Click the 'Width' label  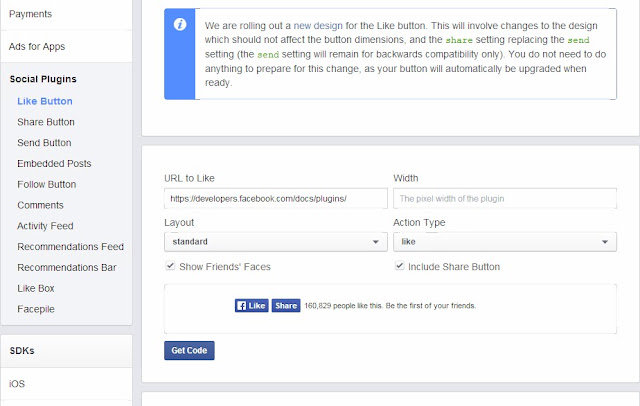click(406, 178)
